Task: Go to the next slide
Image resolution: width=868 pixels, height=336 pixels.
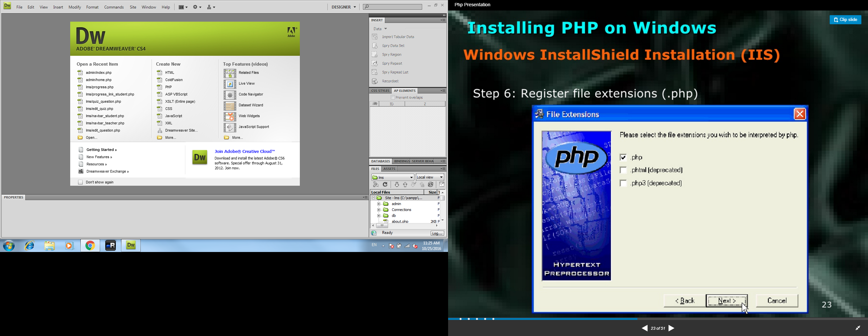Action: pyautogui.click(x=672, y=328)
